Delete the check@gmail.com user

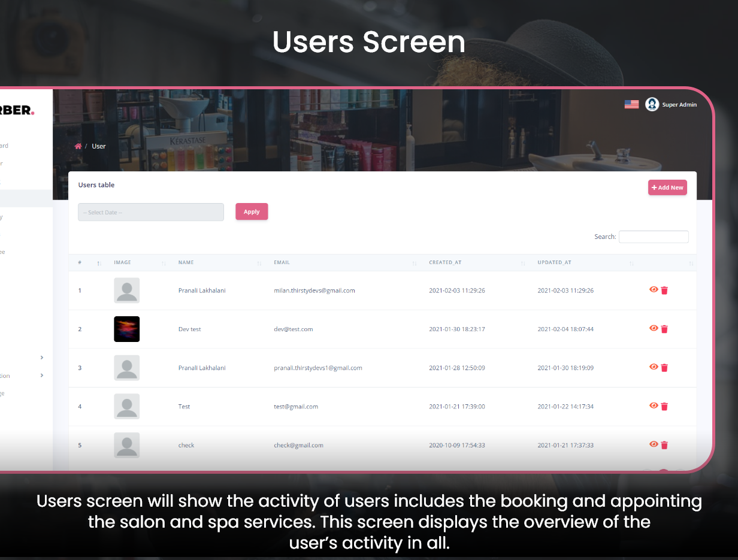(664, 445)
